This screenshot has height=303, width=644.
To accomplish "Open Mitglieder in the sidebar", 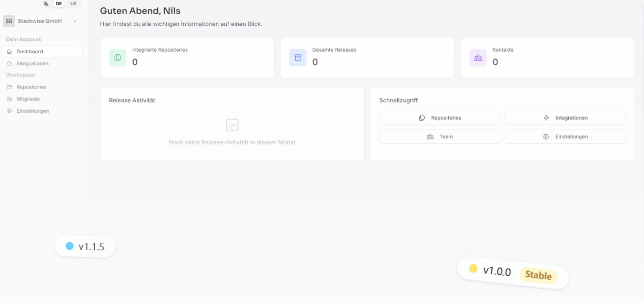I will click(x=42, y=99).
